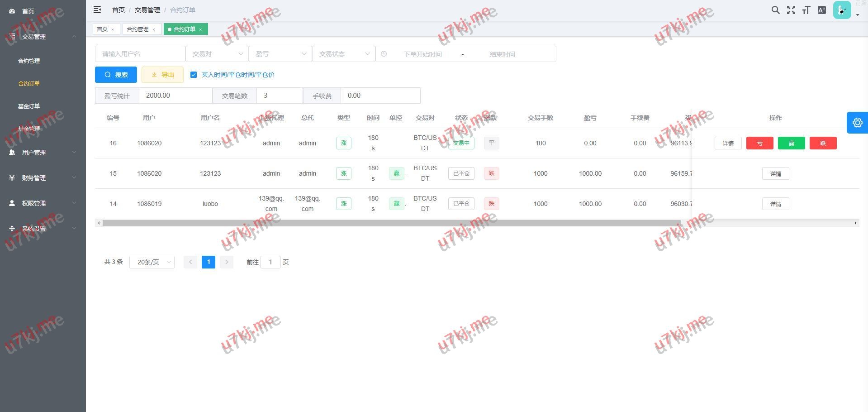Open the 交易对 dropdown filter
Image resolution: width=868 pixels, height=412 pixels.
pyautogui.click(x=217, y=54)
